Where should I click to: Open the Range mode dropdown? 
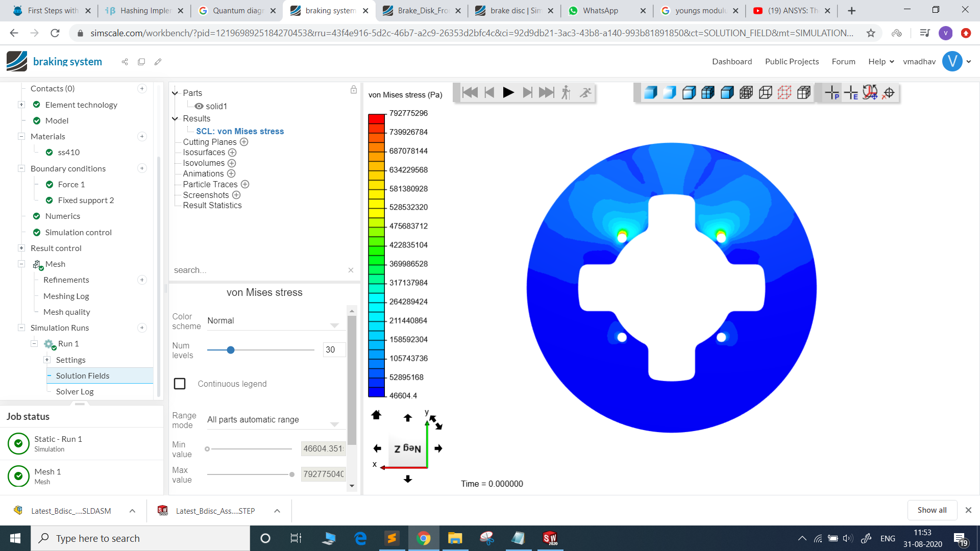point(273,420)
